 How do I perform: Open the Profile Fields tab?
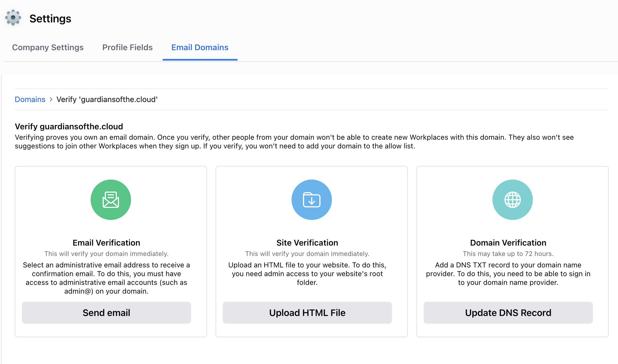127,47
